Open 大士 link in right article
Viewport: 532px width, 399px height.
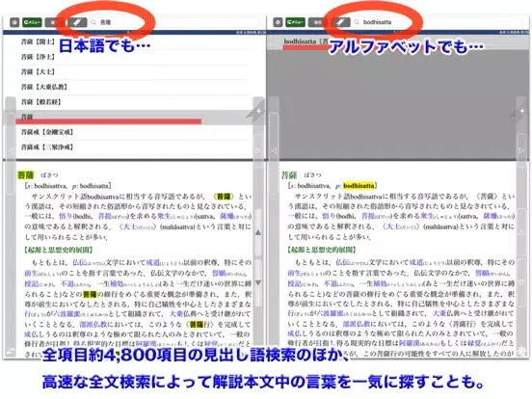coord(392,226)
